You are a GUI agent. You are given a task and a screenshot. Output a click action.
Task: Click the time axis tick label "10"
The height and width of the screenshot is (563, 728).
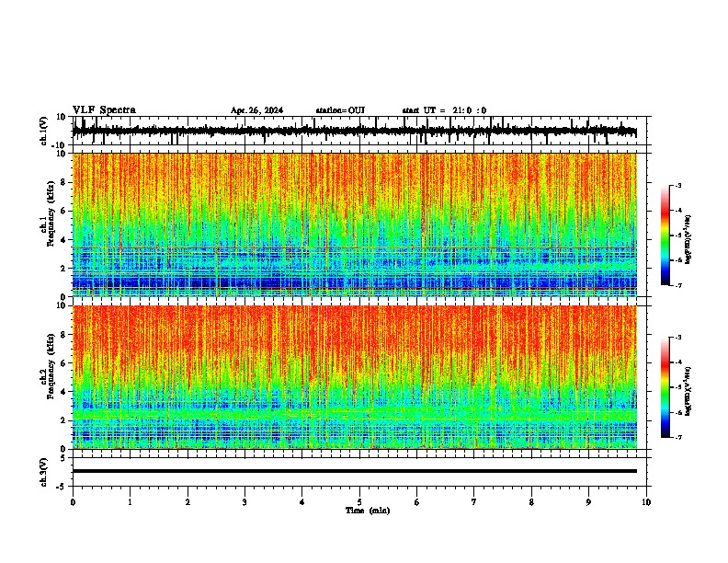pyautogui.click(x=646, y=502)
